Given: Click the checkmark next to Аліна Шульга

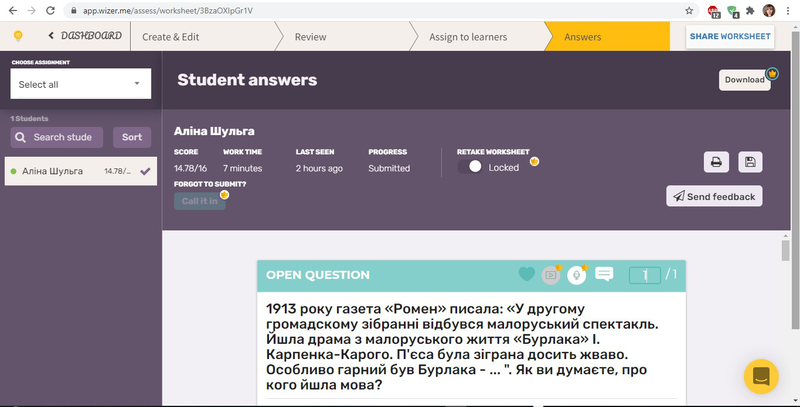Looking at the screenshot, I should point(146,171).
